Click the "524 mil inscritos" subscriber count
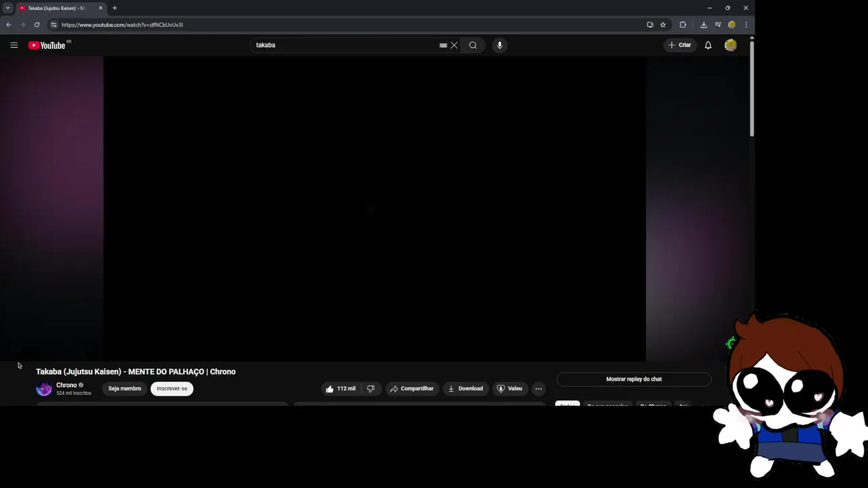The width and height of the screenshot is (868, 488). (x=74, y=393)
